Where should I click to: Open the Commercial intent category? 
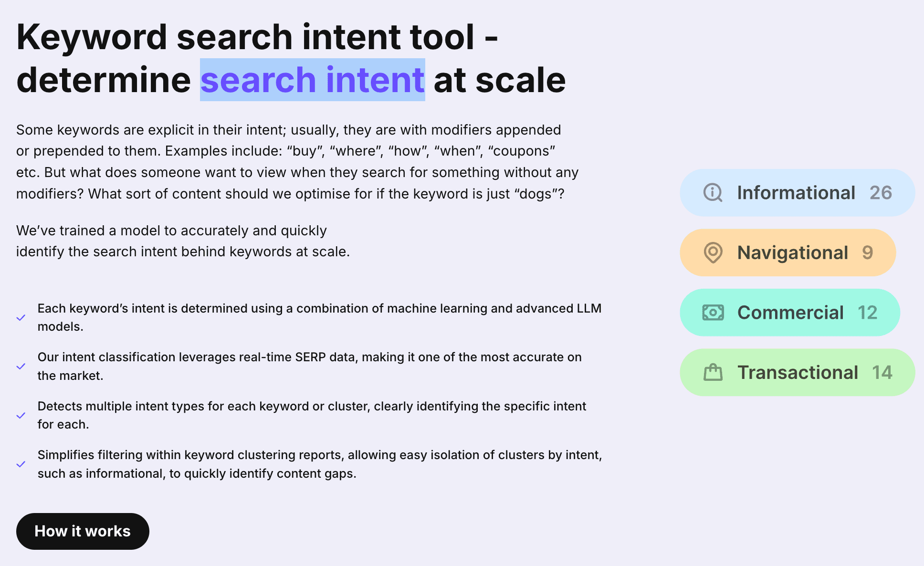(790, 313)
